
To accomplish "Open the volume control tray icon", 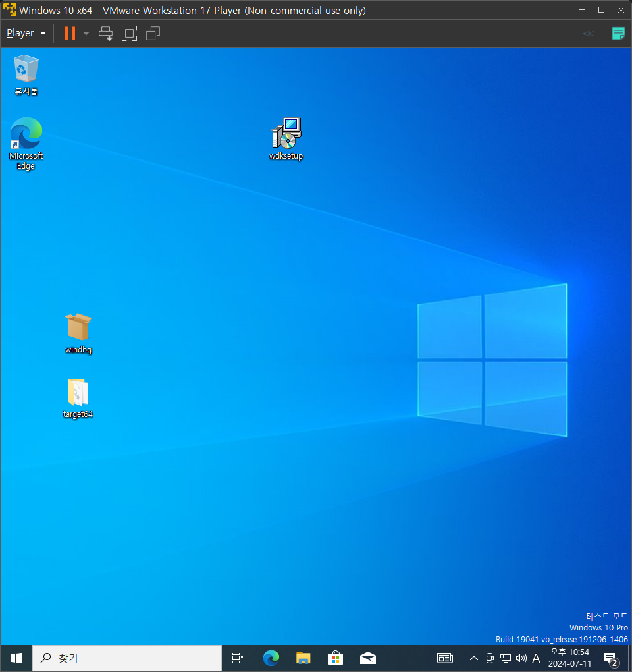I will coord(521,658).
